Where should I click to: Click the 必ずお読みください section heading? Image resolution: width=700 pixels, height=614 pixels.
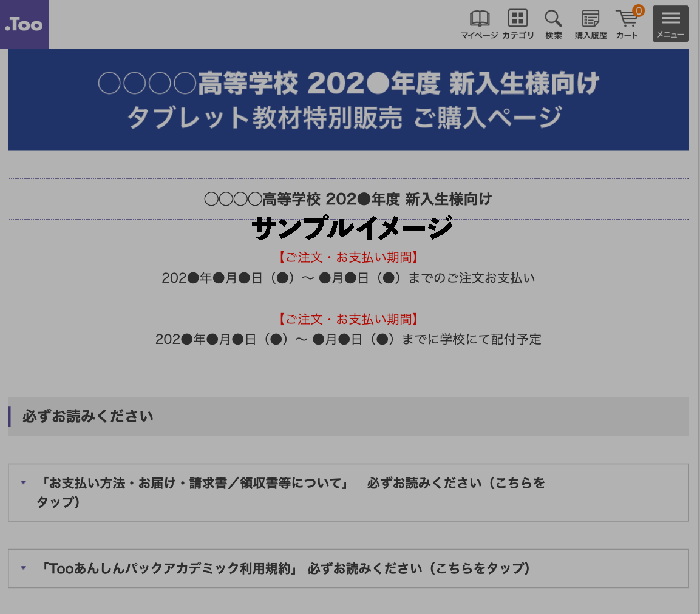point(88,416)
